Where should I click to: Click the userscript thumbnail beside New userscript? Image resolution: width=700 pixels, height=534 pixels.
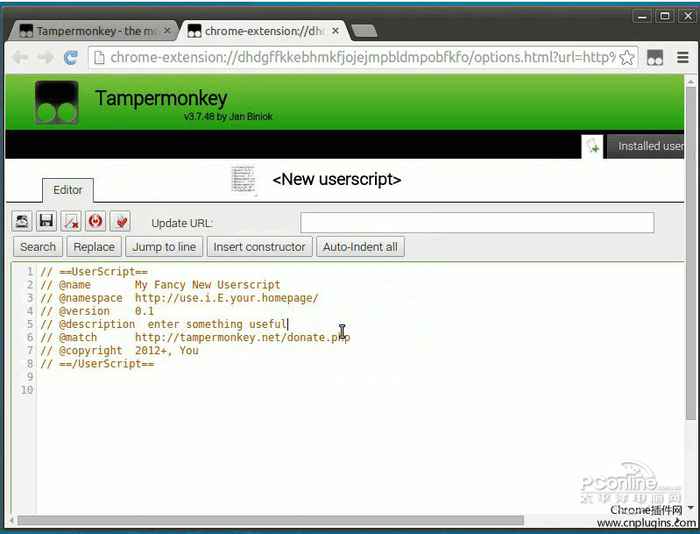click(x=244, y=180)
